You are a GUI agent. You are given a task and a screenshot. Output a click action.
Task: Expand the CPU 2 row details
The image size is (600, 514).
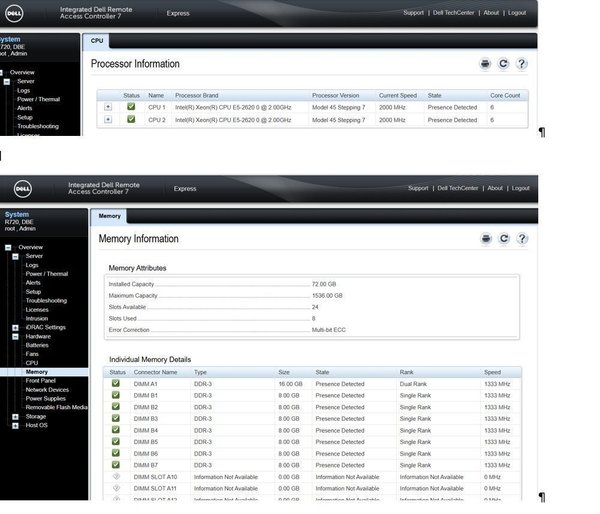point(108,120)
